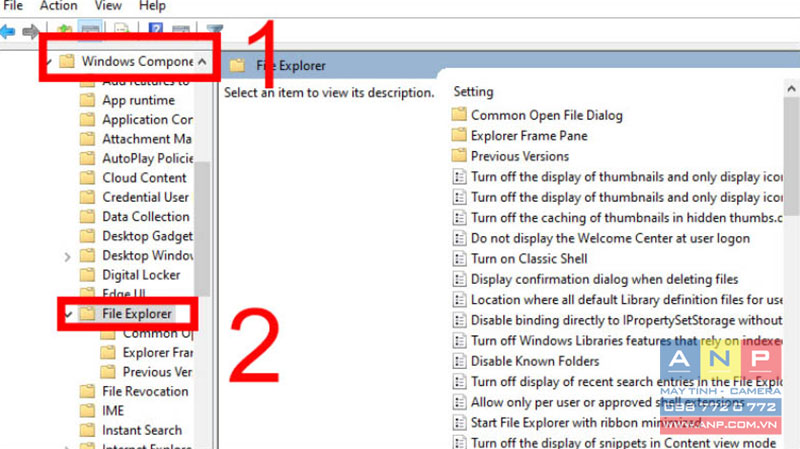Click the folder icon of Previous Versions setting
This screenshot has width=800, height=449.
(459, 155)
